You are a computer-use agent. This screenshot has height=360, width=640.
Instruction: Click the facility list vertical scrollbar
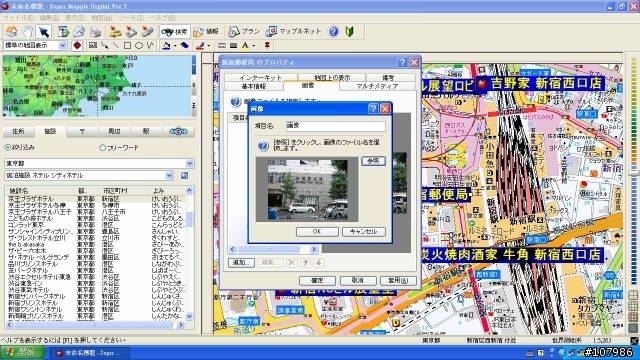(x=189, y=253)
